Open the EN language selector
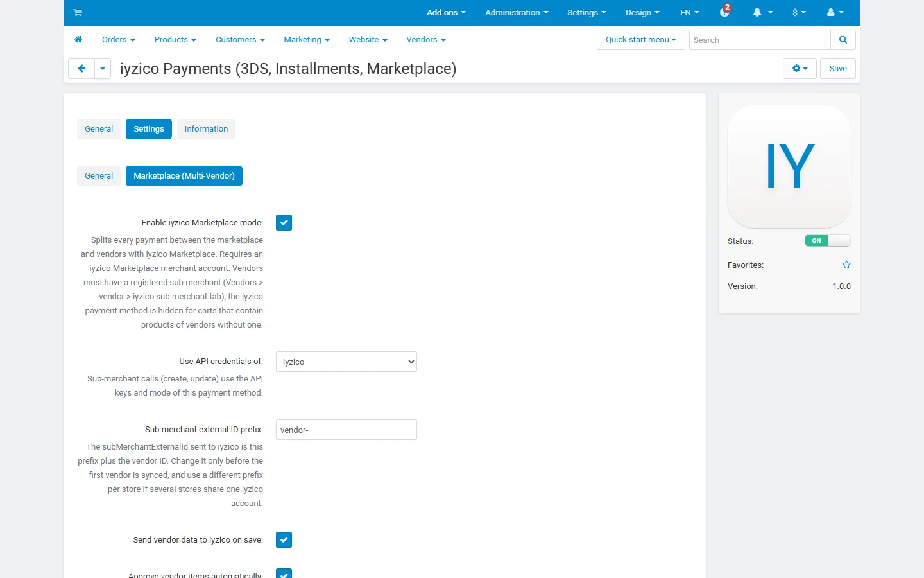The height and width of the screenshot is (578, 924). coord(690,13)
